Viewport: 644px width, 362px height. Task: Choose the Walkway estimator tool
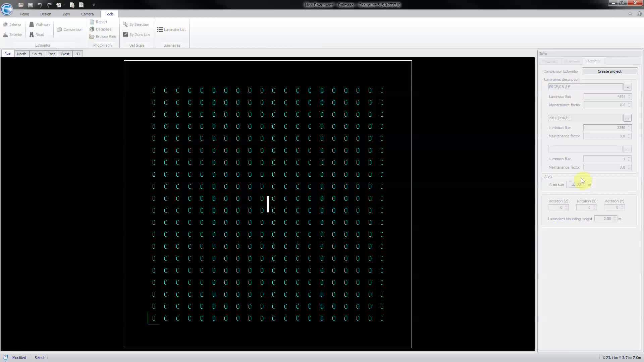pyautogui.click(x=40, y=24)
